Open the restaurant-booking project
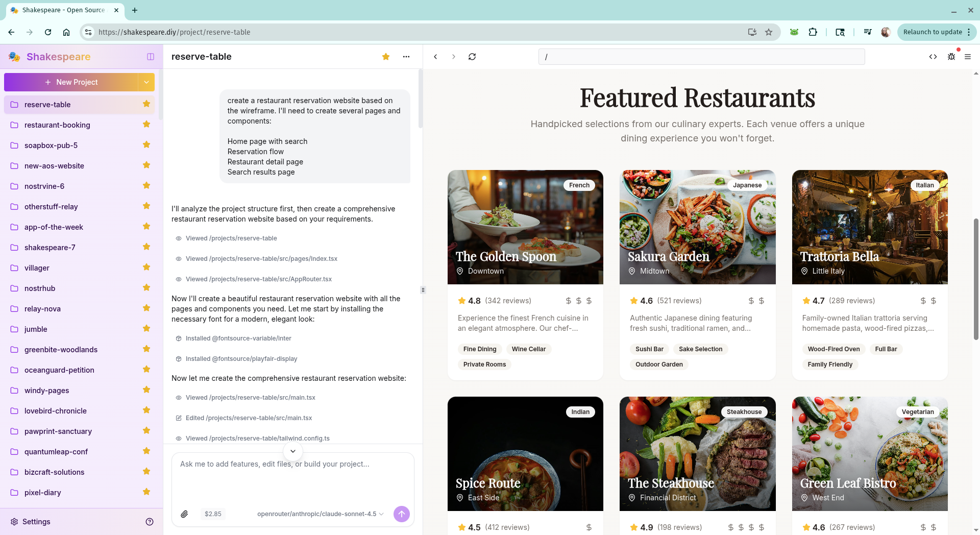Screen dimensions: 980x535 point(57,125)
